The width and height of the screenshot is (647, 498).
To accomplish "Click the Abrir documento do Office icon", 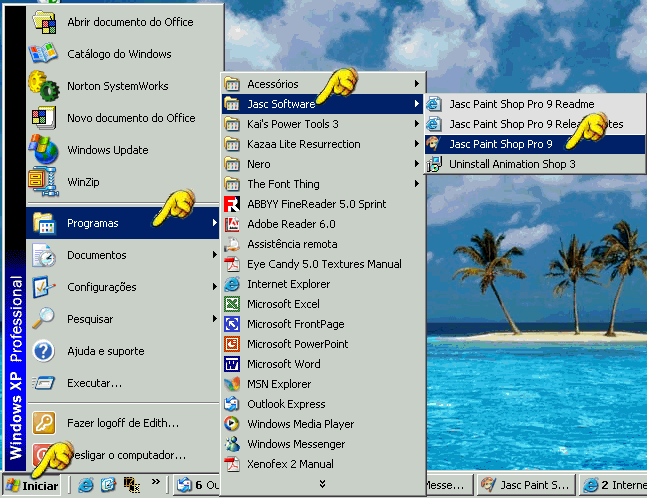I will 44,22.
